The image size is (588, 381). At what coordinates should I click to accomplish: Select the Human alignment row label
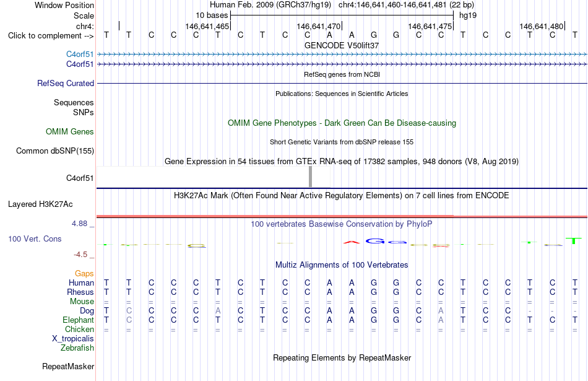81,282
